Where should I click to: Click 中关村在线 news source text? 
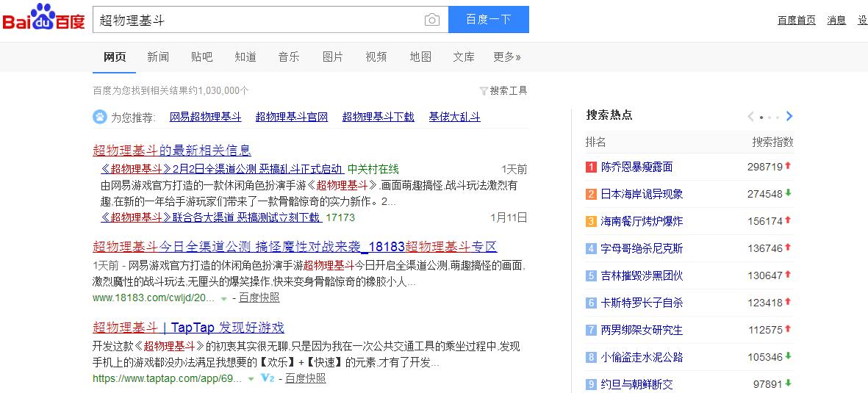pyautogui.click(x=373, y=169)
